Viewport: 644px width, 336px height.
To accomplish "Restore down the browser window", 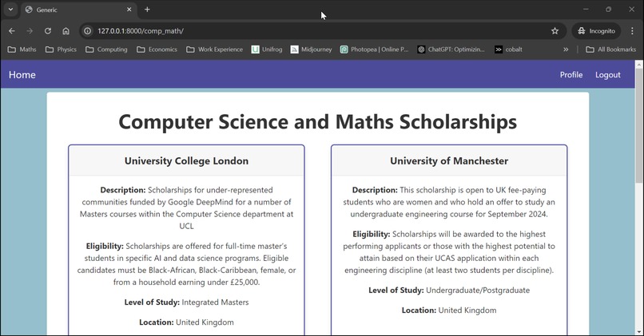I will (609, 10).
